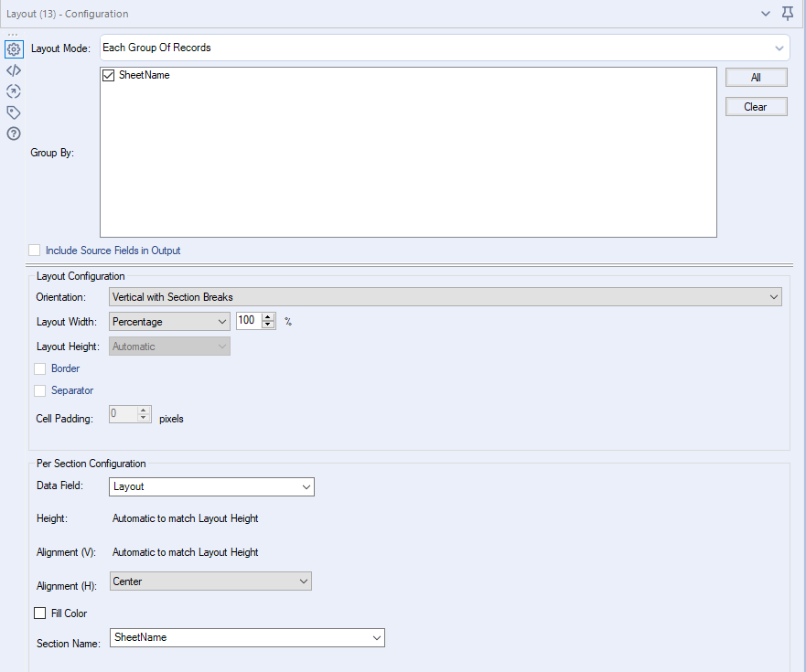Enable the Fill Color option
Viewport: 806px width, 672px height.
(x=39, y=613)
